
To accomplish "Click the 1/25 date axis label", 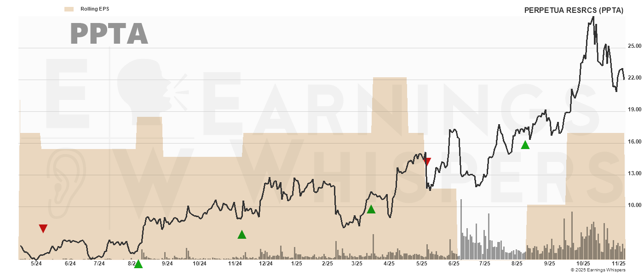I will coord(297,264).
